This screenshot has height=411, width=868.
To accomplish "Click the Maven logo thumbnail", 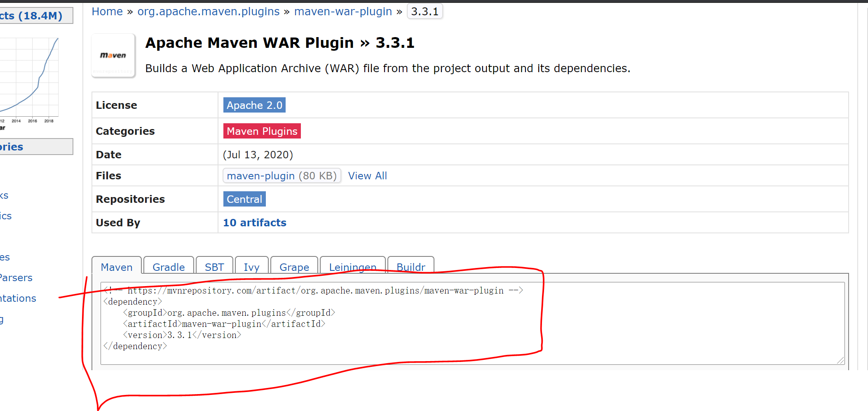I will coord(113,56).
